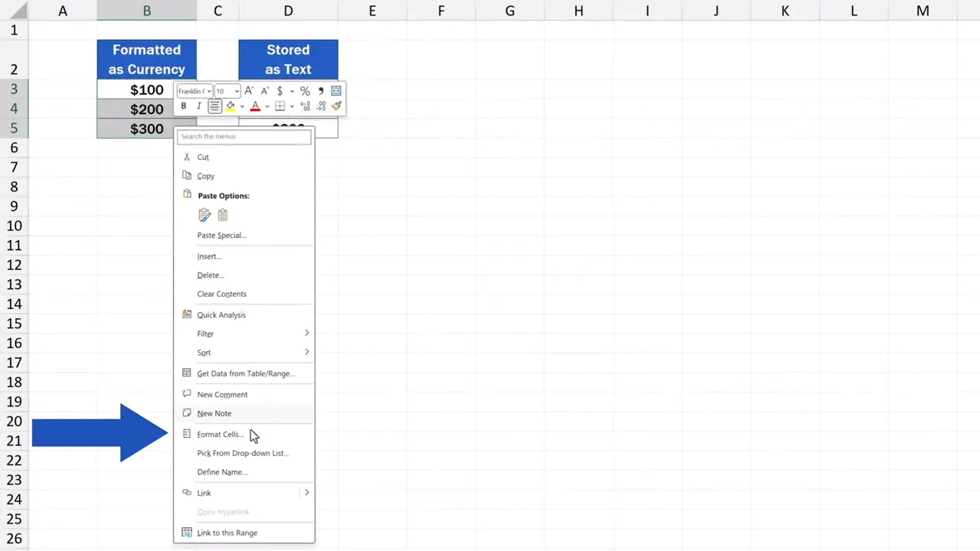980x551 pixels.
Task: Click the comma style icon
Action: click(x=321, y=90)
